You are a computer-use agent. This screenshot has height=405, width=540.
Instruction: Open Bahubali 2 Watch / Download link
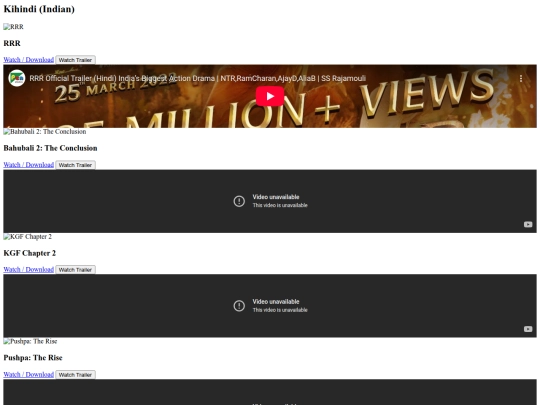click(x=29, y=165)
